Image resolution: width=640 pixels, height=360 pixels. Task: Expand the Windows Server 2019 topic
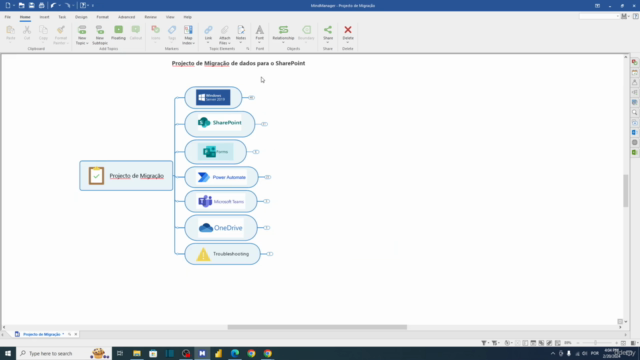(x=252, y=98)
